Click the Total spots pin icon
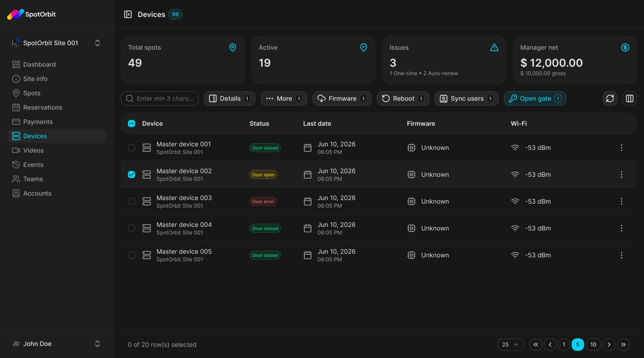 point(233,47)
